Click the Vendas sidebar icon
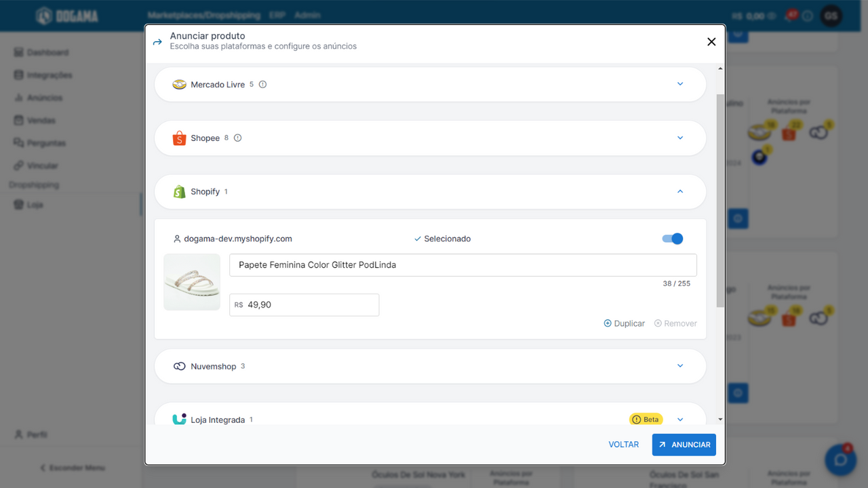This screenshot has width=868, height=488. (18, 121)
